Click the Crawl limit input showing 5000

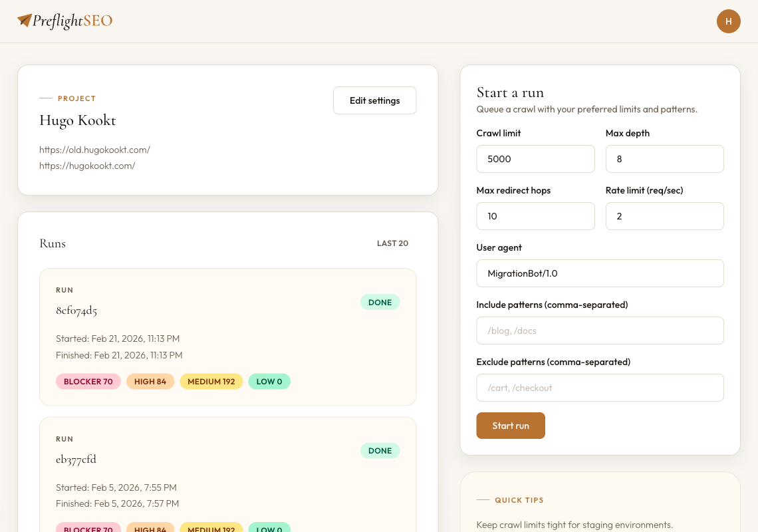pos(535,159)
